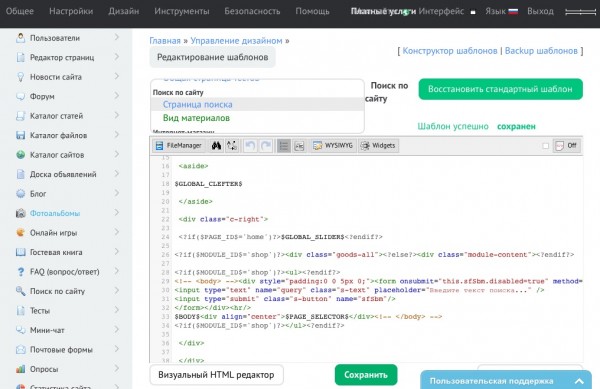Toggle the Off syntax highlight button

coord(566,146)
